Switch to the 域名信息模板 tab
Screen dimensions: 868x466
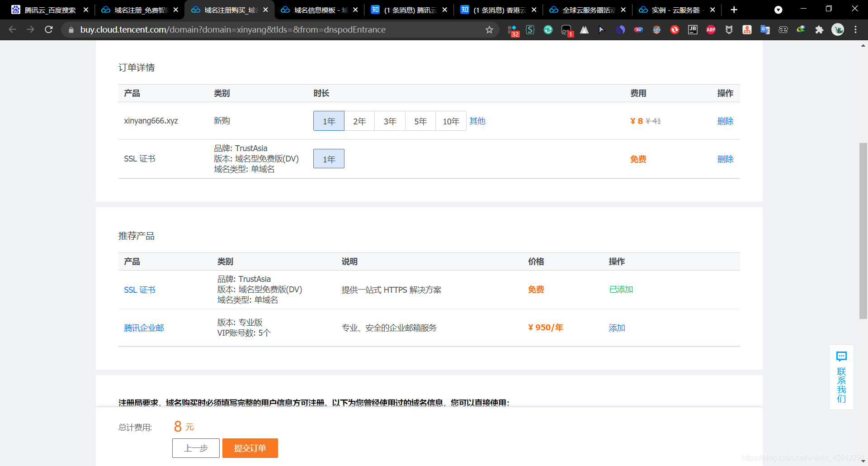click(320, 10)
